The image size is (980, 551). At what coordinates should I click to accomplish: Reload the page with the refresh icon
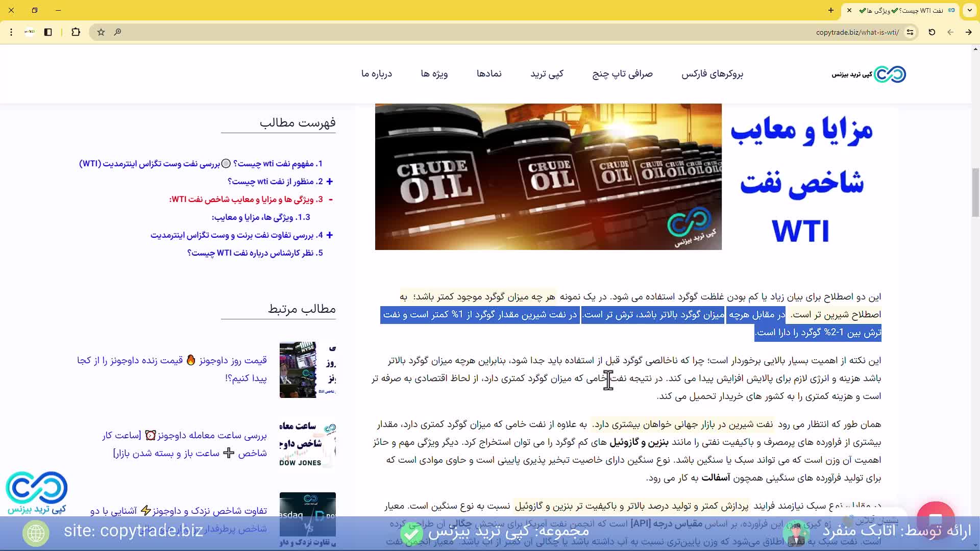[x=932, y=32]
